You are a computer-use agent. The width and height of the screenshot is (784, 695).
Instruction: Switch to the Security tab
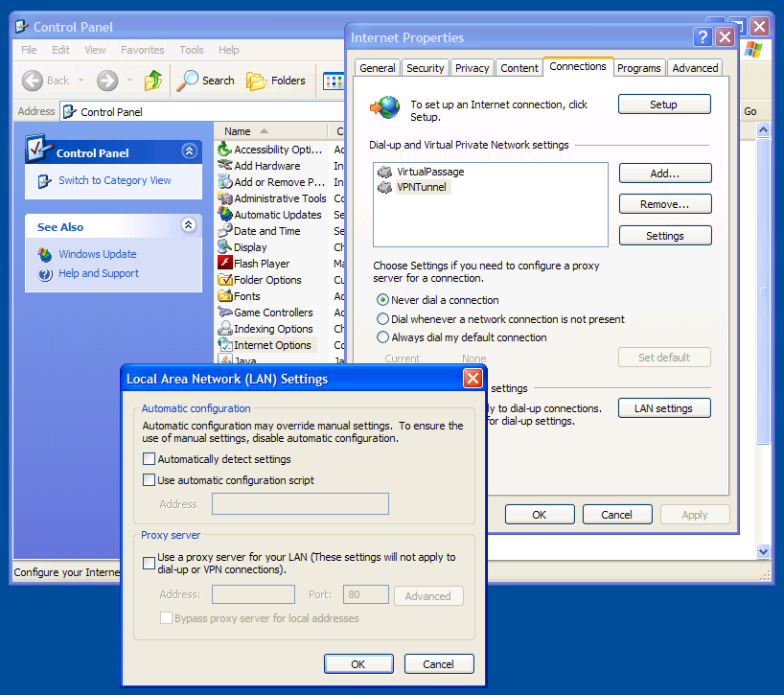click(425, 68)
